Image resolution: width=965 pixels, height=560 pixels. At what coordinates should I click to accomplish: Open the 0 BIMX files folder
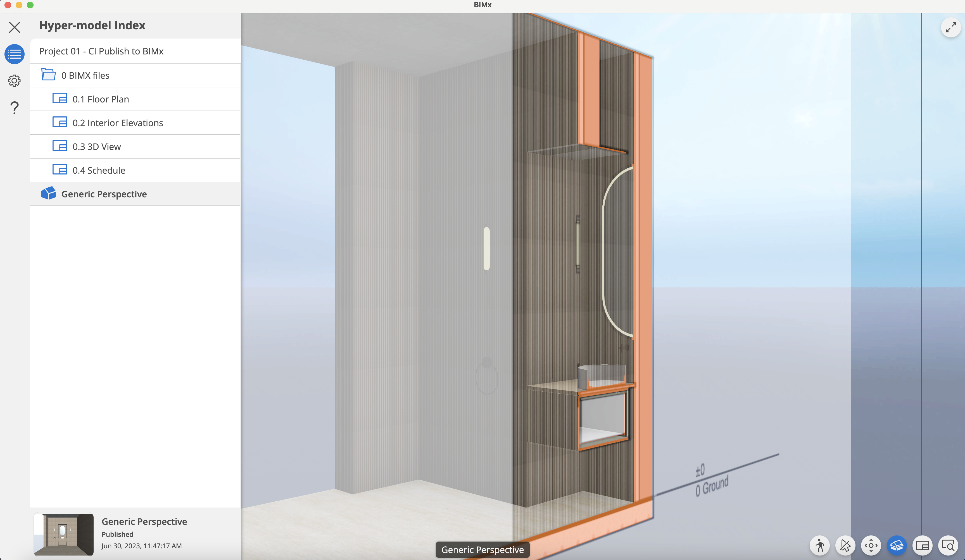pyautogui.click(x=135, y=75)
